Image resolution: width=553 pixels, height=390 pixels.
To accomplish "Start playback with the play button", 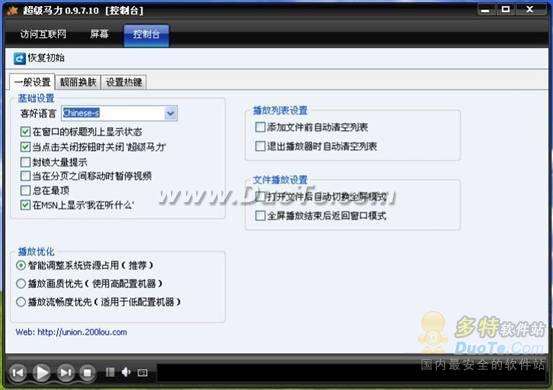I will pos(42,372).
